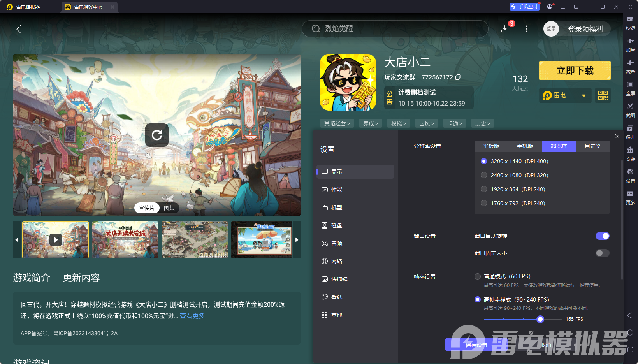Open the 养成 > category tag
The image size is (638, 364).
point(371,123)
